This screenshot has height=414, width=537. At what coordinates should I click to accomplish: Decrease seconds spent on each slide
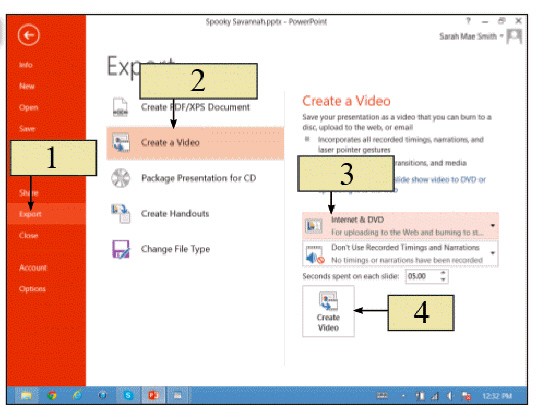click(x=443, y=280)
